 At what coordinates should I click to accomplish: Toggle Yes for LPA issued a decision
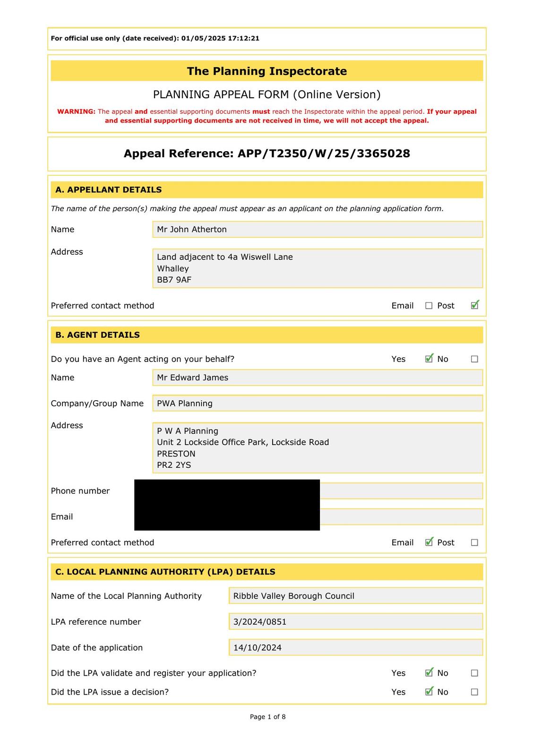click(x=429, y=692)
